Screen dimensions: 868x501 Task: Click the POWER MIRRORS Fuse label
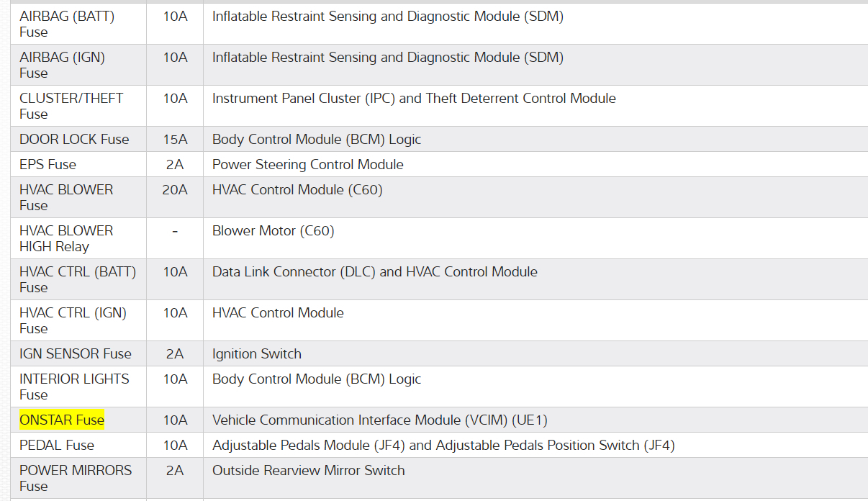(x=76, y=478)
